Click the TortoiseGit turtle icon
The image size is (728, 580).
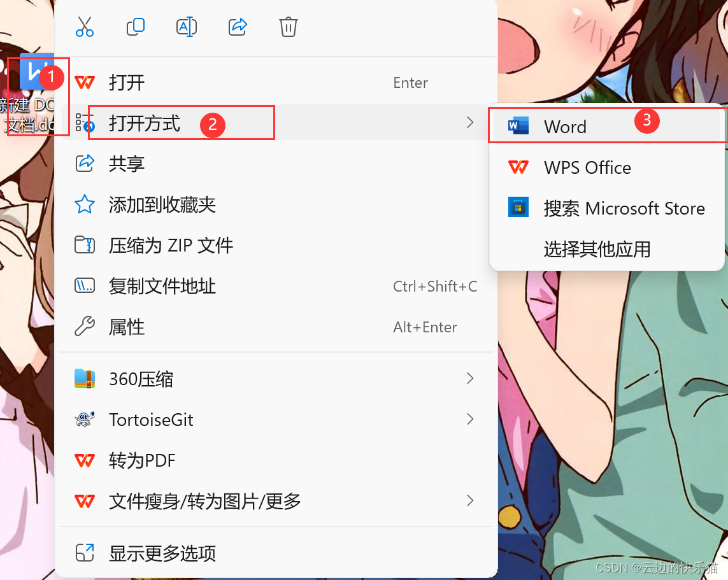tap(85, 420)
